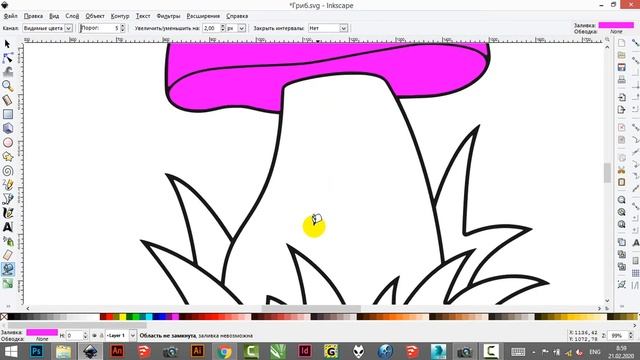640x360 pixels.
Task: Click Open file icon in commands bar
Action: point(621,55)
